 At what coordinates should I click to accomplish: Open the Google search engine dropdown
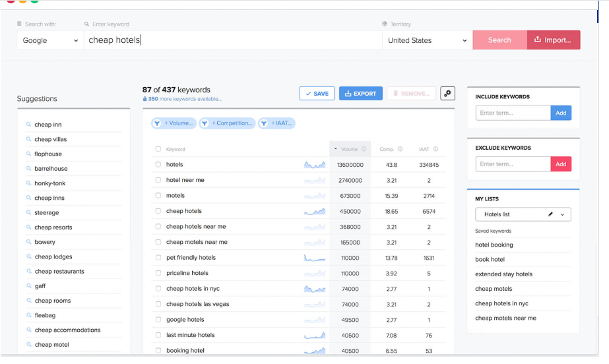point(50,40)
